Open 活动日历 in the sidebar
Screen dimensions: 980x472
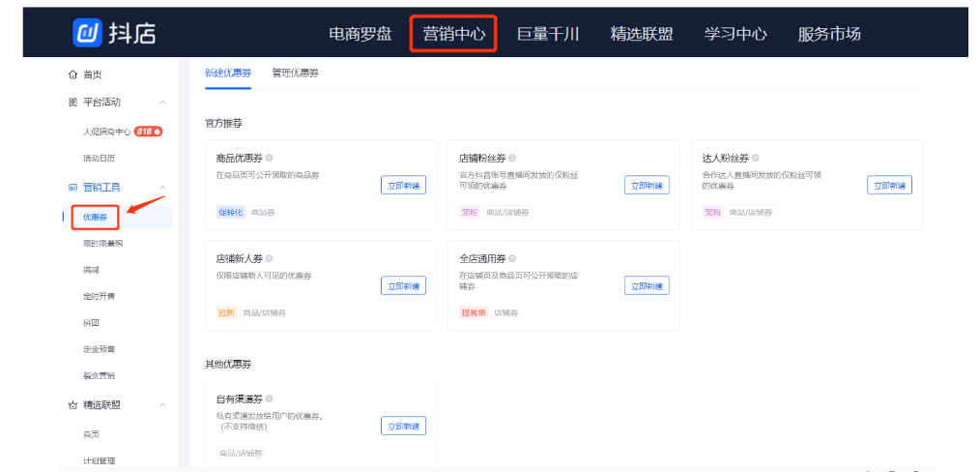(x=99, y=159)
